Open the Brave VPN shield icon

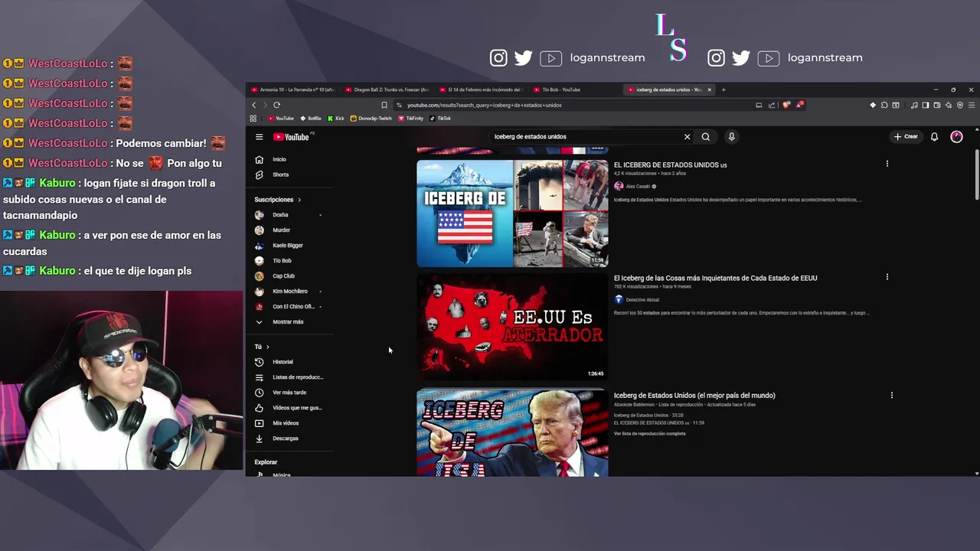(x=960, y=105)
